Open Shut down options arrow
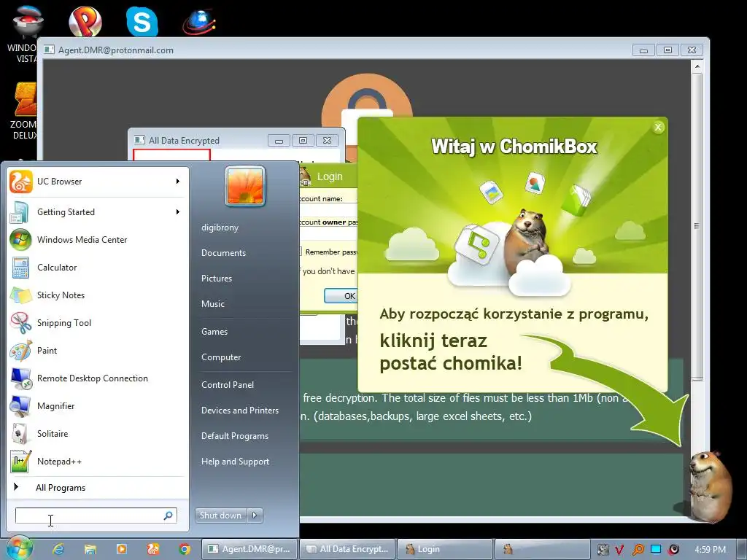The width and height of the screenshot is (747, 560). point(255,516)
